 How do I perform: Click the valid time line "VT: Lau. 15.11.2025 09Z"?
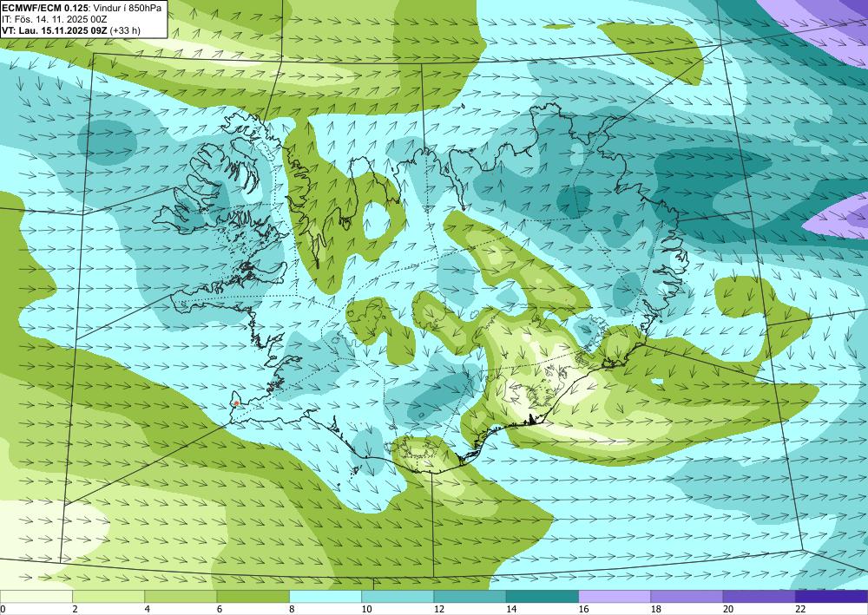tap(54, 30)
